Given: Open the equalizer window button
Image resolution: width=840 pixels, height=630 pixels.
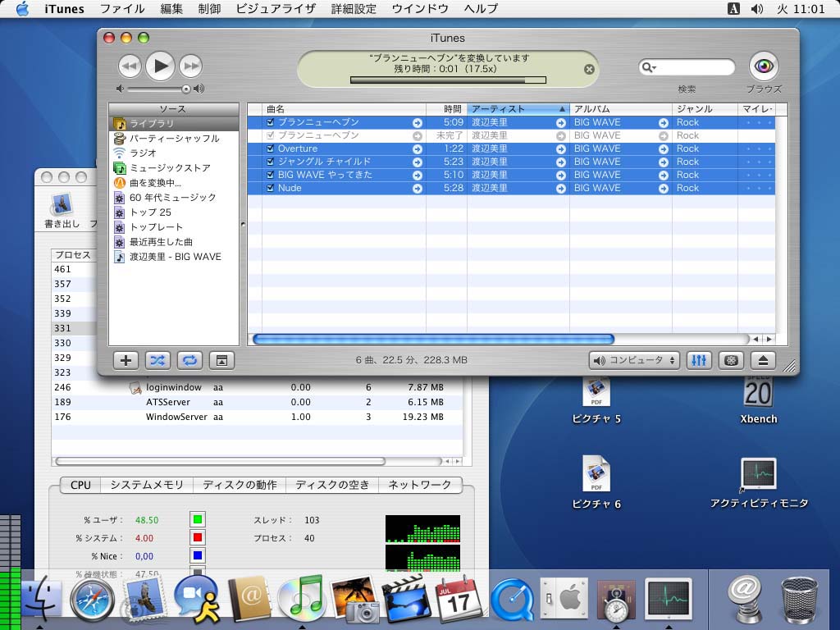Looking at the screenshot, I should coord(699,361).
